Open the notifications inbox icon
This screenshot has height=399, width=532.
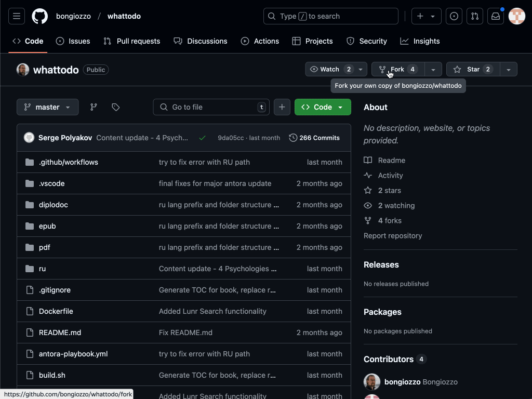(496, 16)
